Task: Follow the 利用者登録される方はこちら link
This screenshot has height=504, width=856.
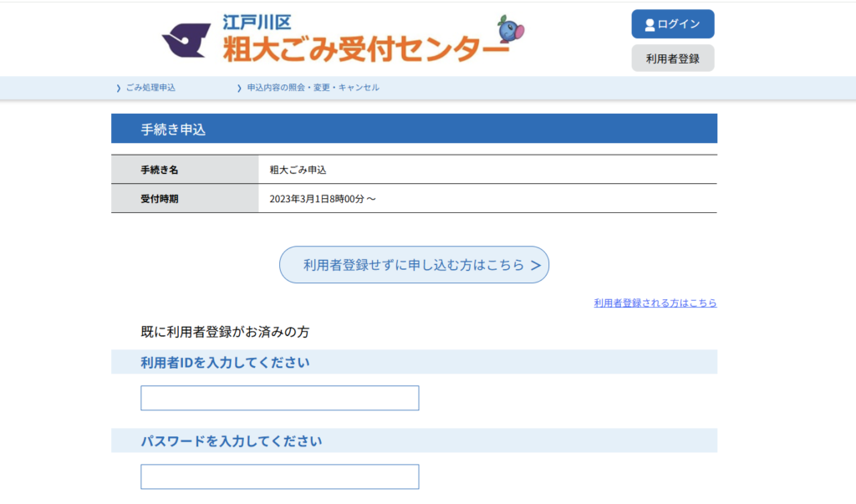Action: (x=655, y=303)
